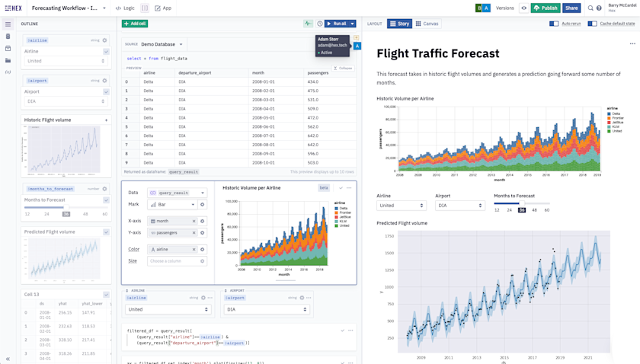Viewport: 640px width, 364px height.
Task: Open the kernel activity pulse icon
Action: (308, 24)
